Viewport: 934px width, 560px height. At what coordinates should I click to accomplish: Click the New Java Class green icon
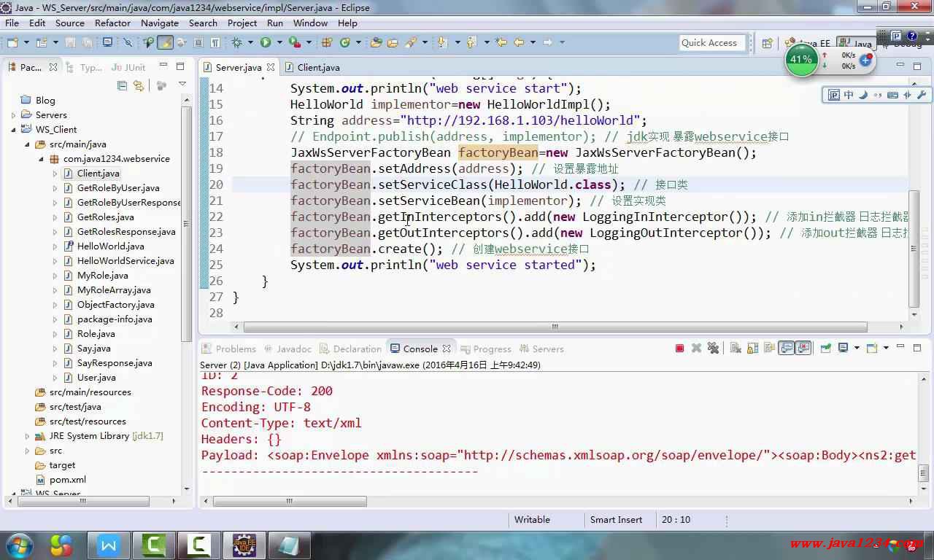[x=345, y=42]
